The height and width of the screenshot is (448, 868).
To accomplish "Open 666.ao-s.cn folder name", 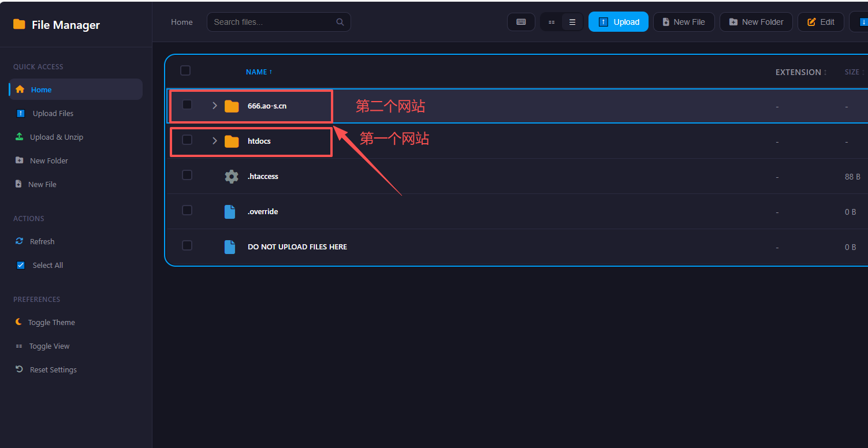I will pyautogui.click(x=267, y=106).
